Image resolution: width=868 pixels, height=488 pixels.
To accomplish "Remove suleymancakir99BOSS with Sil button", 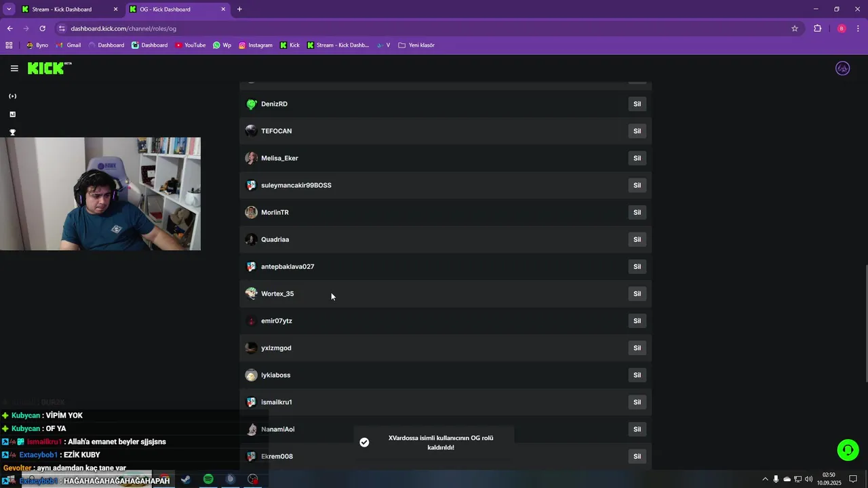I will pyautogui.click(x=637, y=185).
